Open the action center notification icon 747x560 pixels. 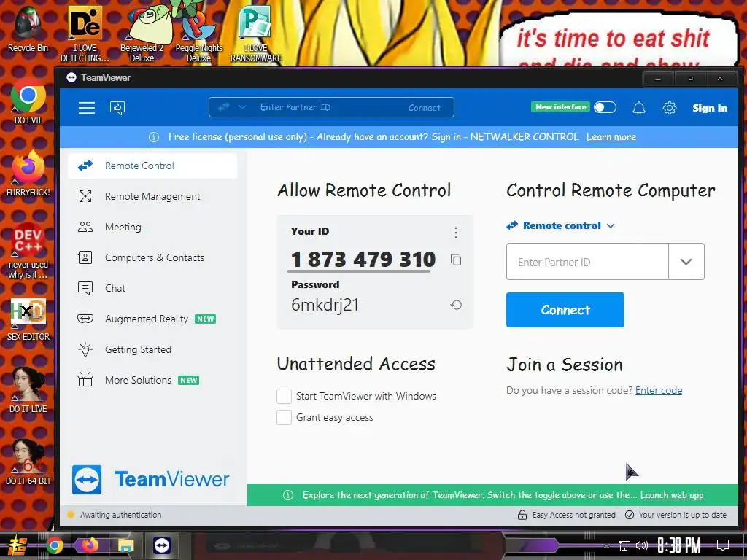(x=723, y=545)
